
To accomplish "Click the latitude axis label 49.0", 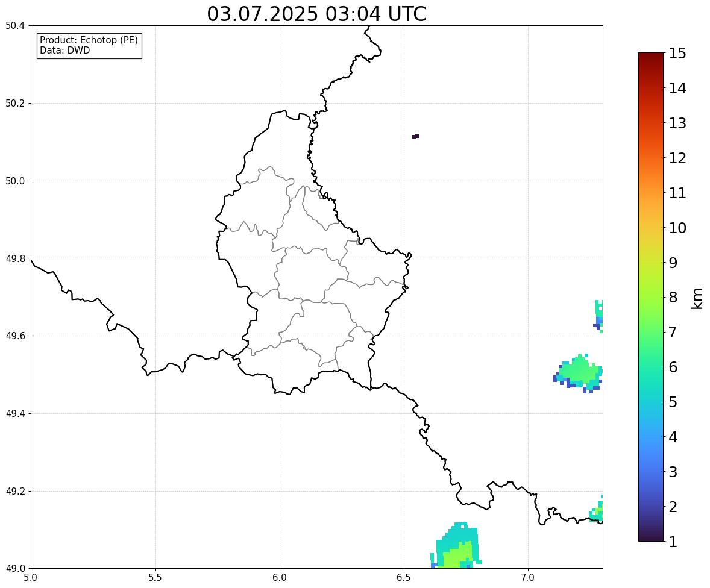I will point(15,569).
